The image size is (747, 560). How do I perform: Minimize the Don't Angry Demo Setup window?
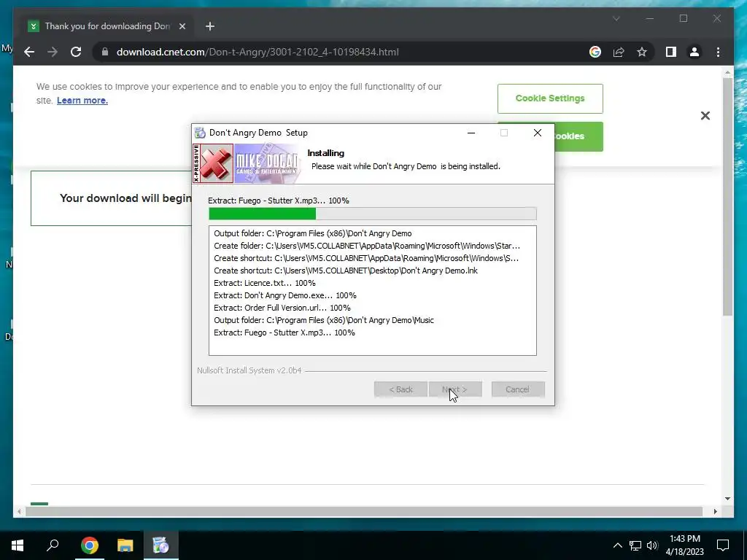tap(471, 133)
